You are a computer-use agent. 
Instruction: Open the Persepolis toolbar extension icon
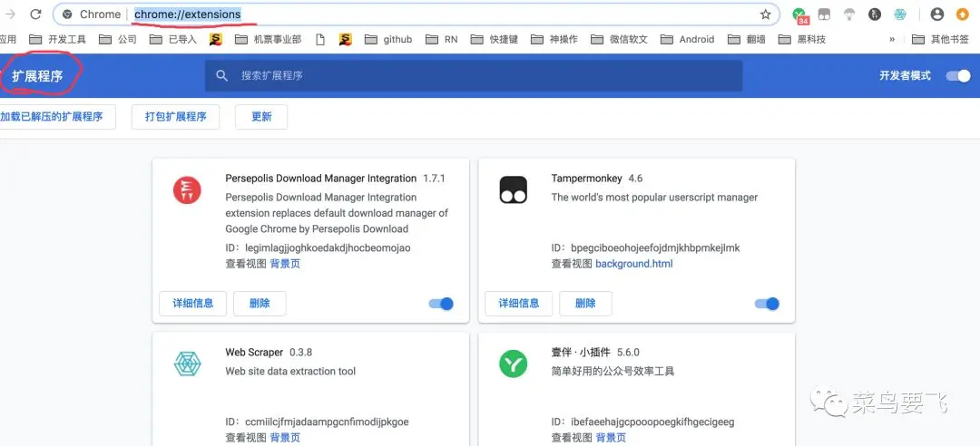pos(875,15)
